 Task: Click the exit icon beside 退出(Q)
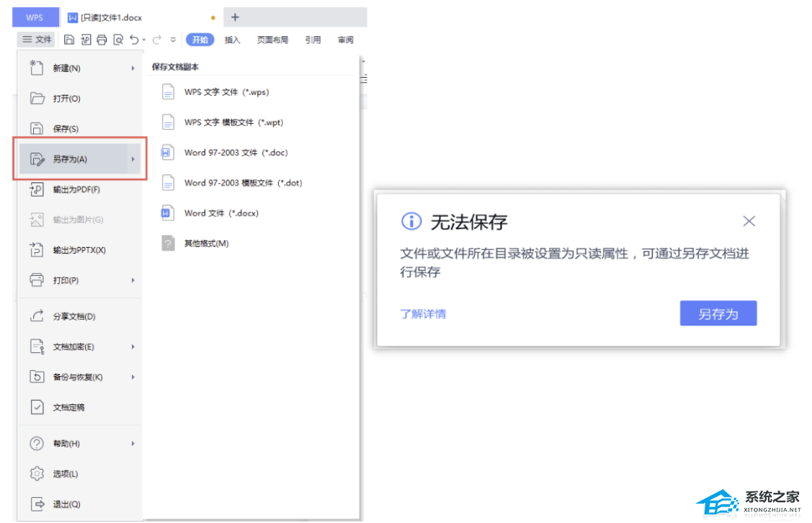tap(37, 504)
